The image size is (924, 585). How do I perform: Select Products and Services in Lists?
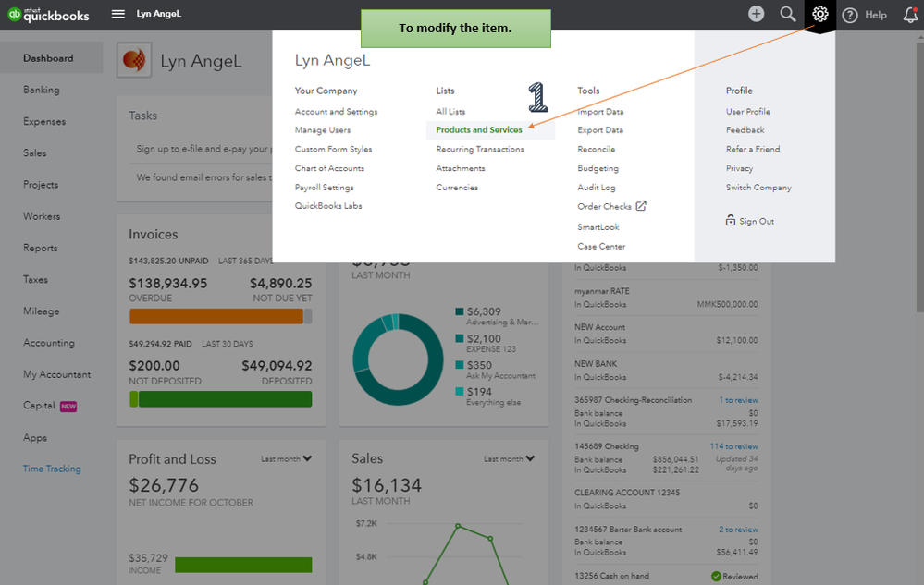click(x=479, y=130)
